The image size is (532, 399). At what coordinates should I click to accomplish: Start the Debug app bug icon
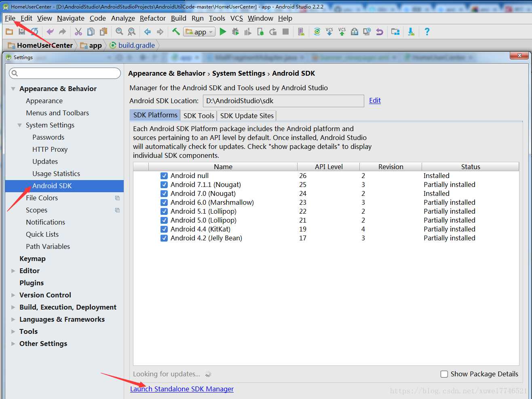click(x=236, y=32)
